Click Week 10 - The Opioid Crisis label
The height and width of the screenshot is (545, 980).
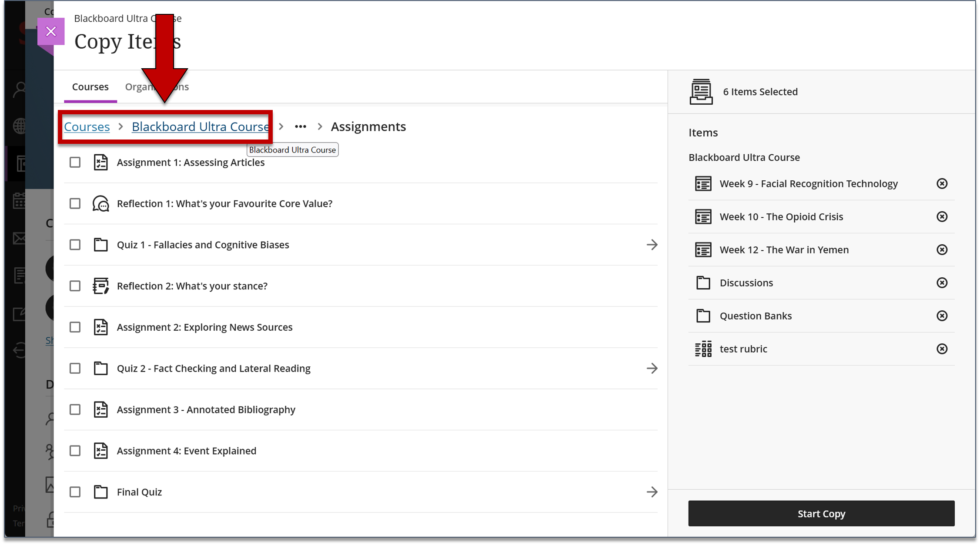coord(781,216)
